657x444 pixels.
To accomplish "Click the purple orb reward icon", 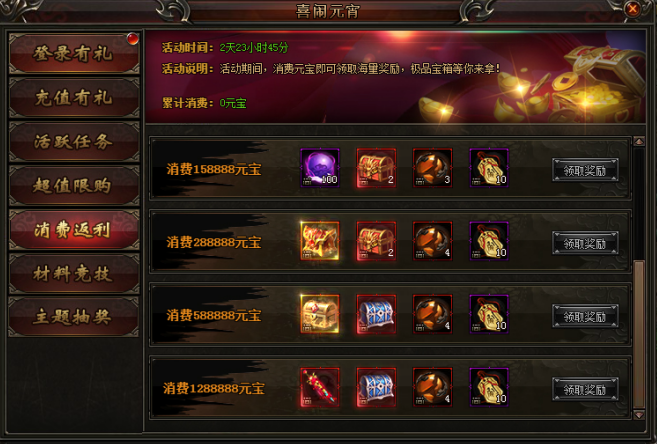I will point(320,168).
